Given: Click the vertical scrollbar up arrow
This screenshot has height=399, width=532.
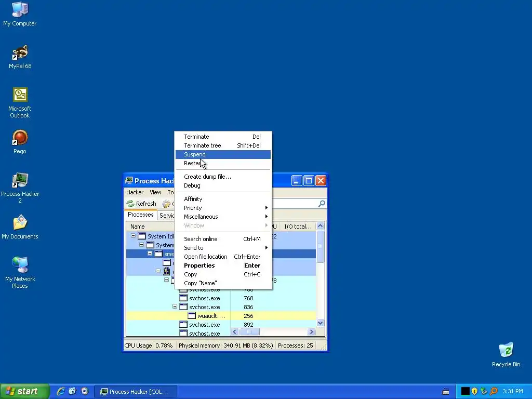Looking at the screenshot, I should pyautogui.click(x=320, y=226).
